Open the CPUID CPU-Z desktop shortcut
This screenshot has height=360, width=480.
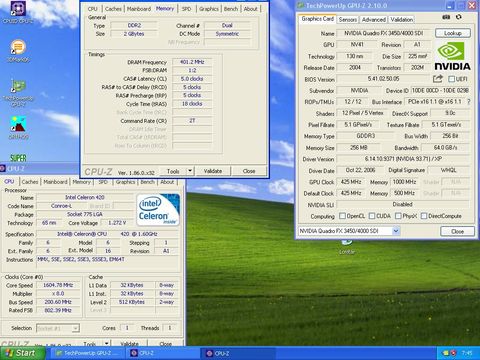tap(18, 11)
